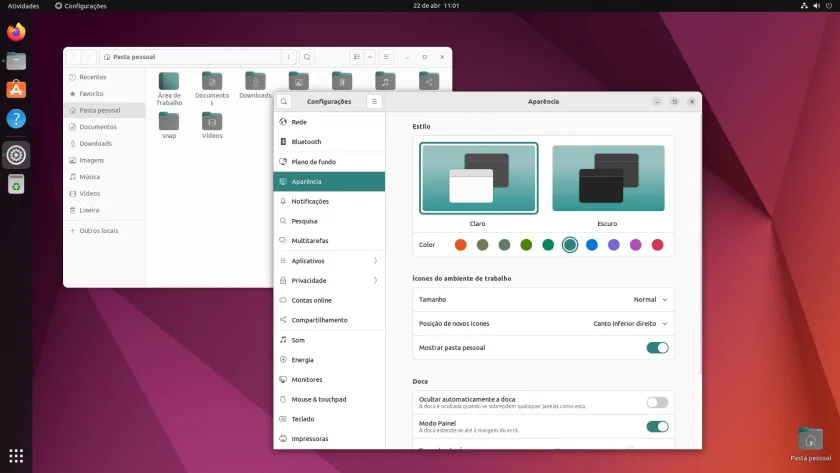This screenshot has width=840, height=473.
Task: Open Impressoras settings
Action: pos(329,439)
